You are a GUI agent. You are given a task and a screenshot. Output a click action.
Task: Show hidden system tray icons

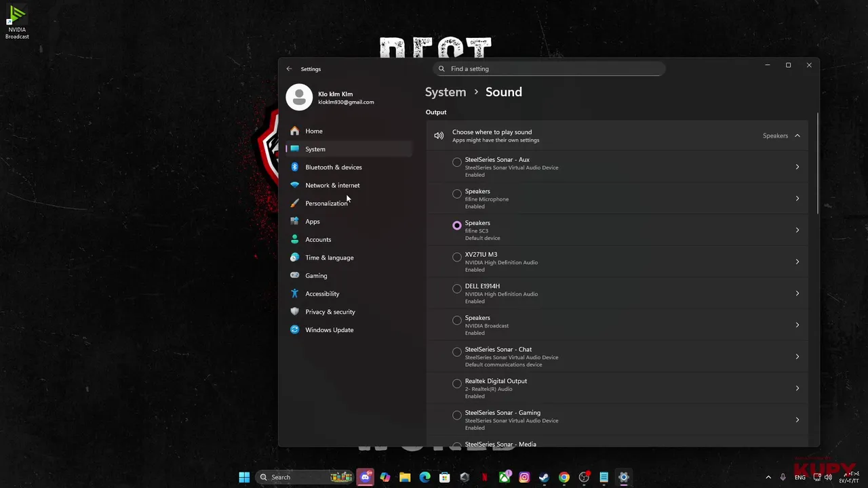768,477
